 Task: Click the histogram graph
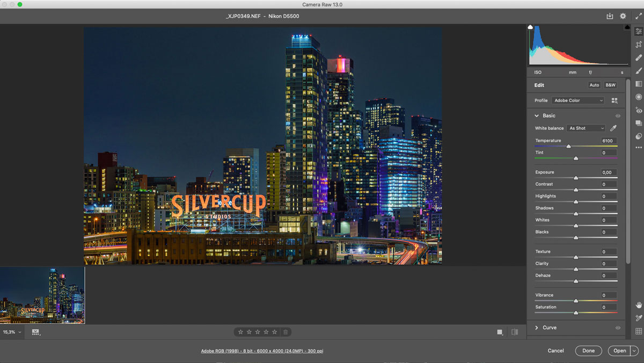pos(579,46)
